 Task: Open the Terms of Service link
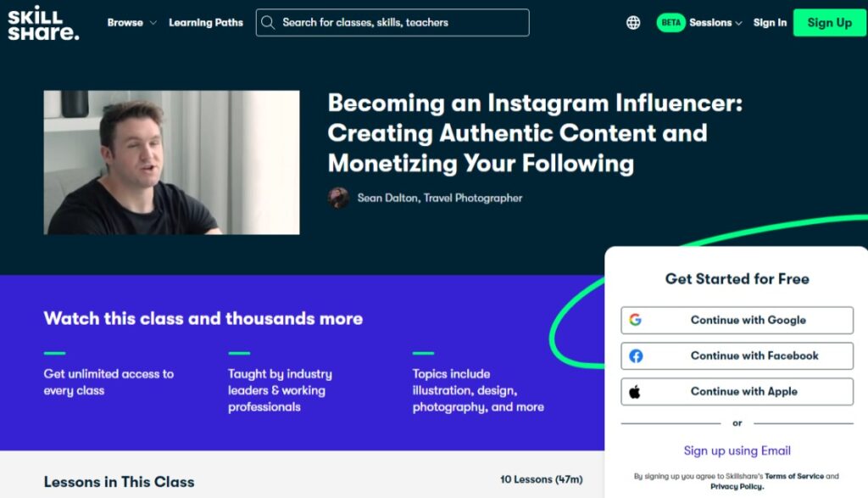[x=793, y=477]
